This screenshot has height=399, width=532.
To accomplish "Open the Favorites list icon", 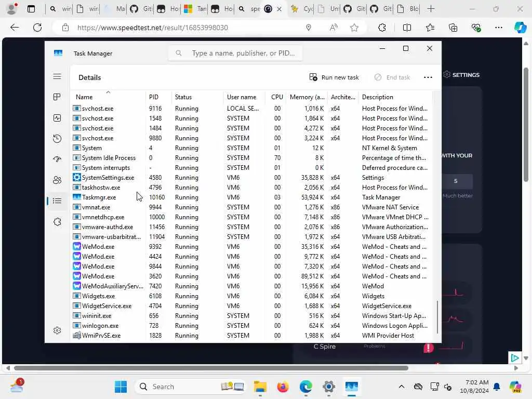I will [430, 28].
